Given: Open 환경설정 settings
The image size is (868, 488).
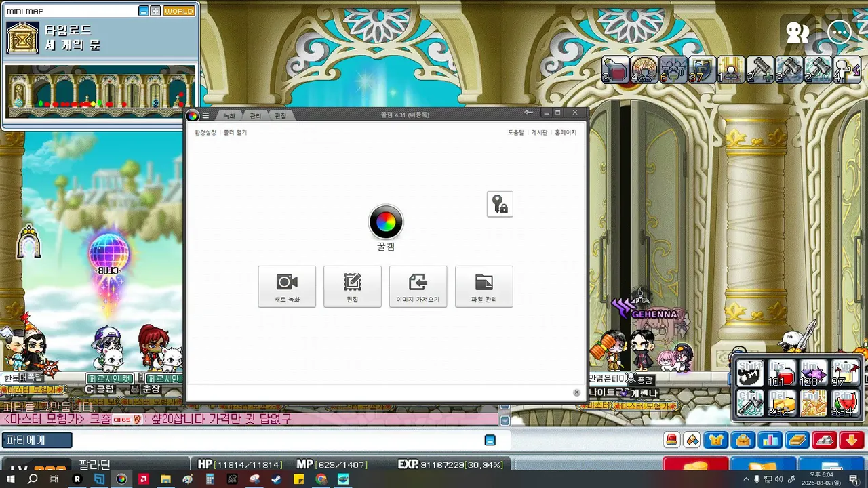Looking at the screenshot, I should coord(205,133).
